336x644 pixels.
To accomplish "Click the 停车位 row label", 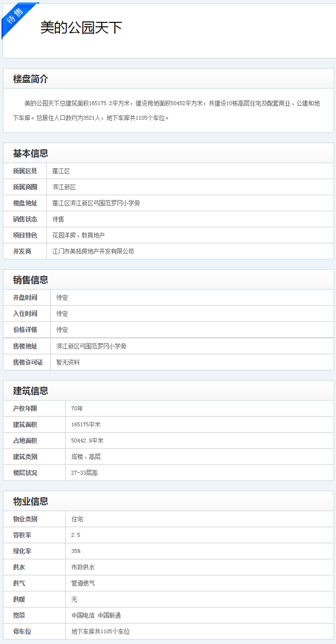I will (x=22, y=632).
